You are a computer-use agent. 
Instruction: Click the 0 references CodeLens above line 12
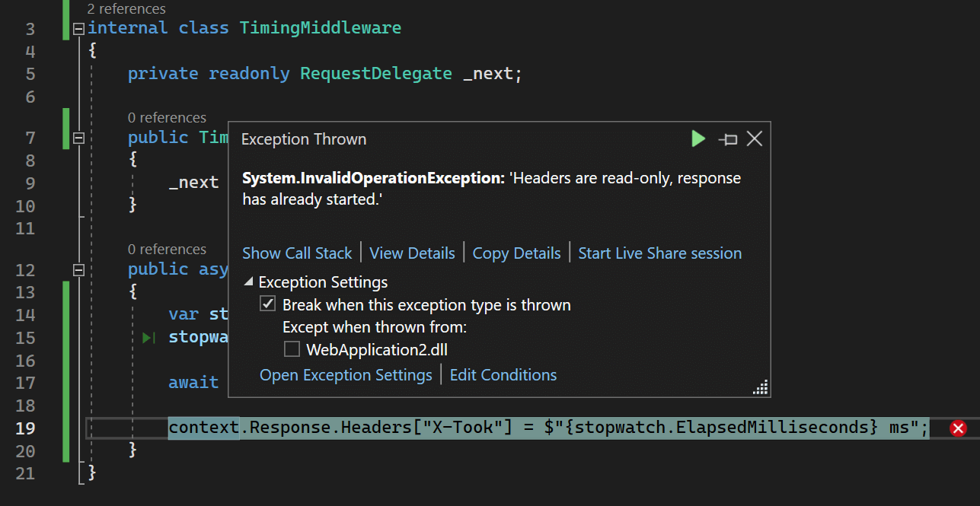click(x=168, y=249)
